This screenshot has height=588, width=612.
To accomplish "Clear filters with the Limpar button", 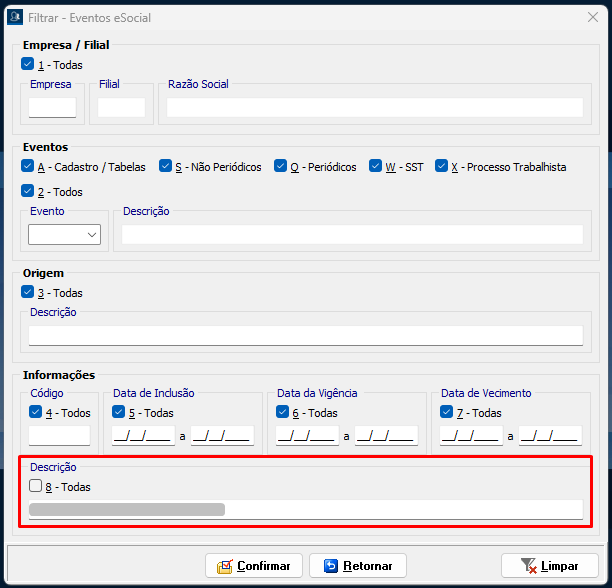I will click(x=549, y=566).
